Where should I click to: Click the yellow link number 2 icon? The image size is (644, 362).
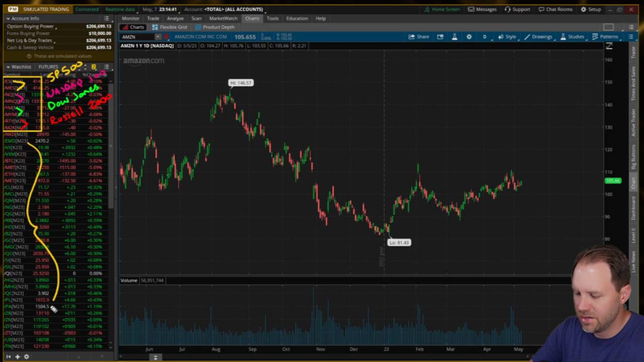pos(94,67)
